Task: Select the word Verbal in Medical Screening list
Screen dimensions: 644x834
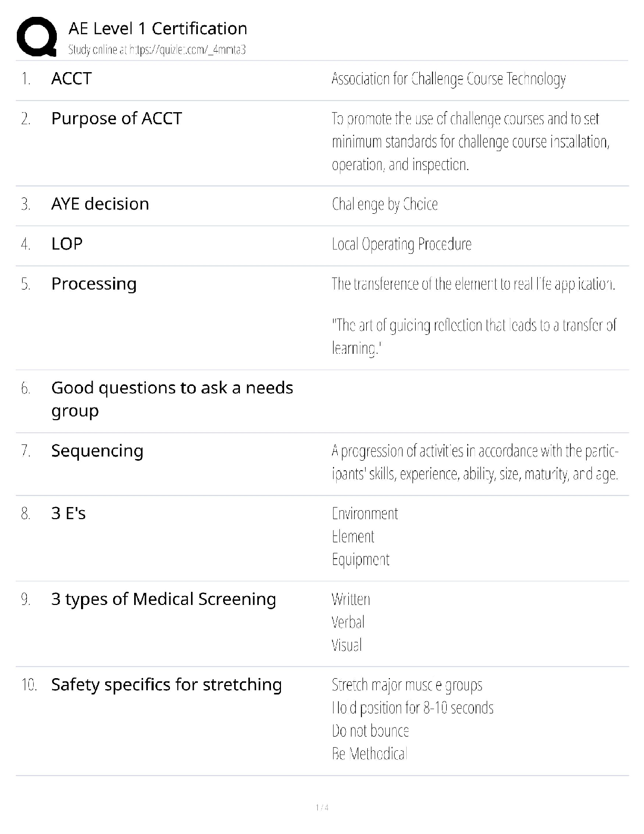Action: (348, 622)
